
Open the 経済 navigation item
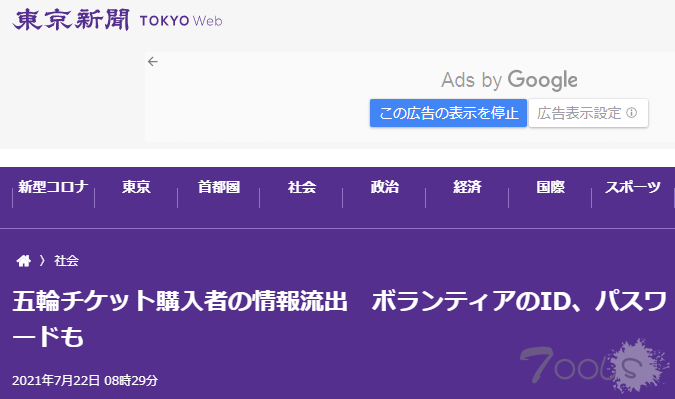click(x=467, y=187)
